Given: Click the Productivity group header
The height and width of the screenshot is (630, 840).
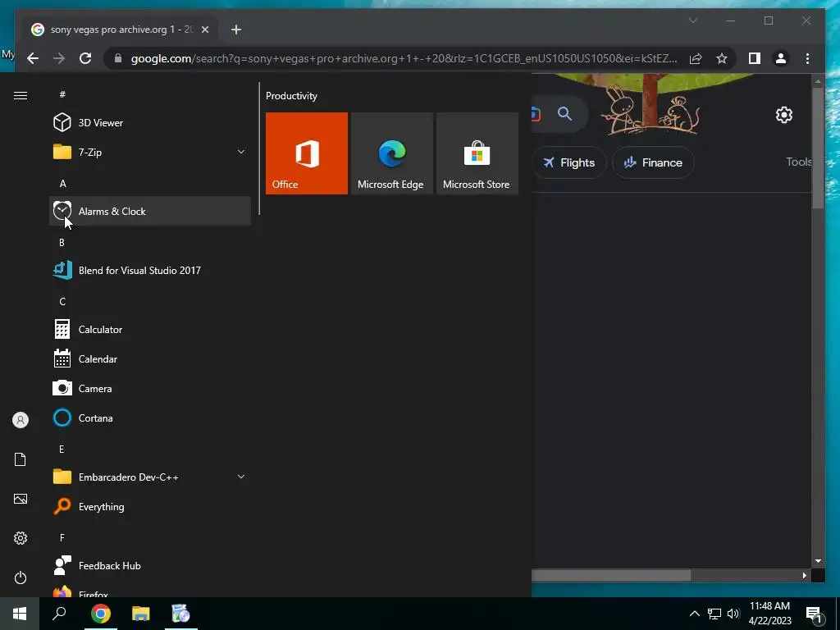Looking at the screenshot, I should click(291, 96).
